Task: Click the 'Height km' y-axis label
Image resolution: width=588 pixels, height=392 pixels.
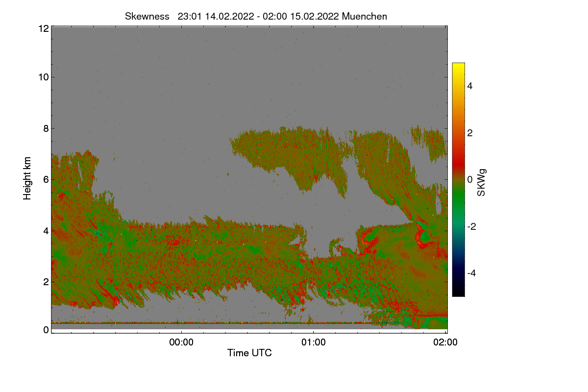Action: (27, 178)
